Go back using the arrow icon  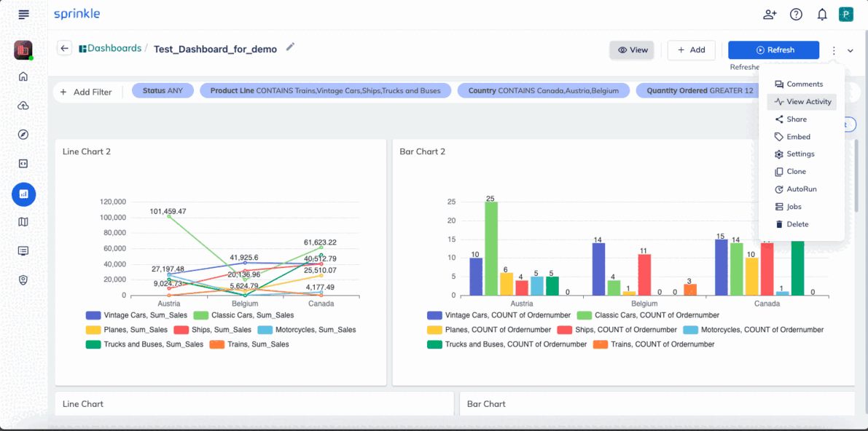point(64,49)
